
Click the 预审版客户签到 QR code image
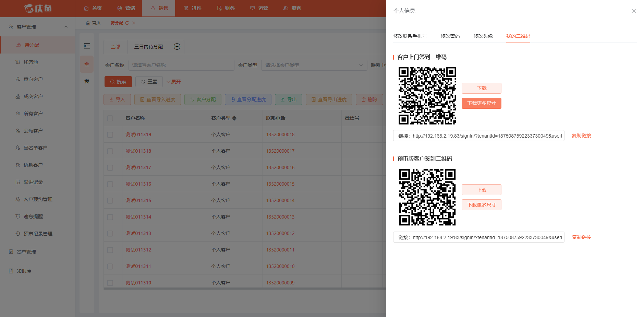427,197
